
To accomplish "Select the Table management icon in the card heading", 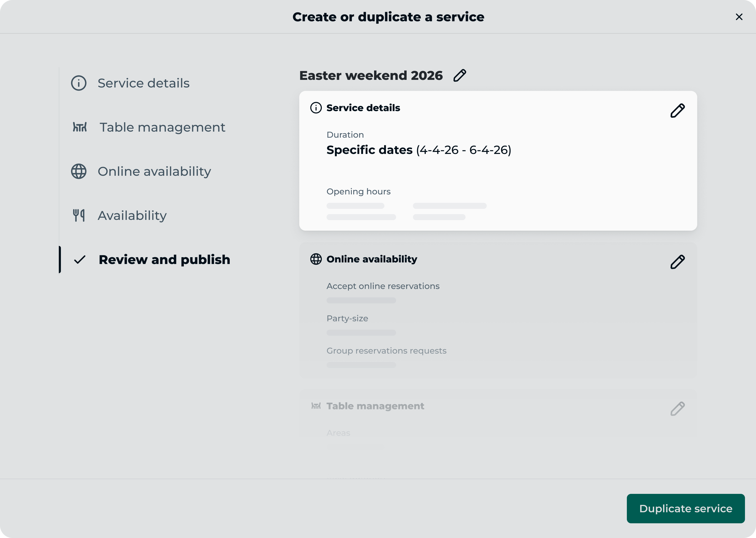I will tap(316, 406).
